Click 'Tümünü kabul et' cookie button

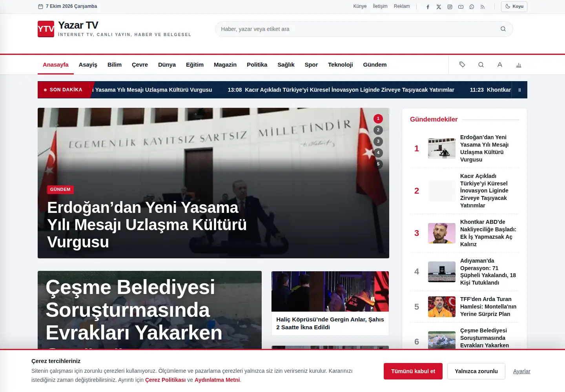click(413, 371)
